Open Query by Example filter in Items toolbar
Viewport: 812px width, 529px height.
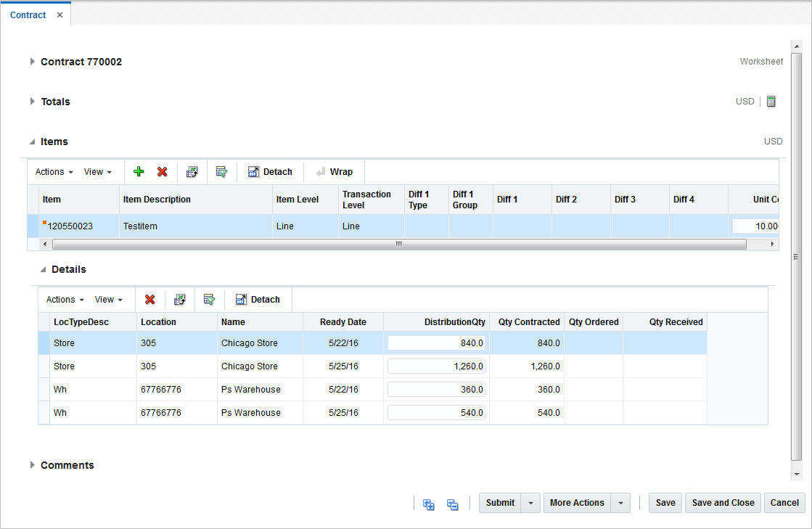coord(222,172)
